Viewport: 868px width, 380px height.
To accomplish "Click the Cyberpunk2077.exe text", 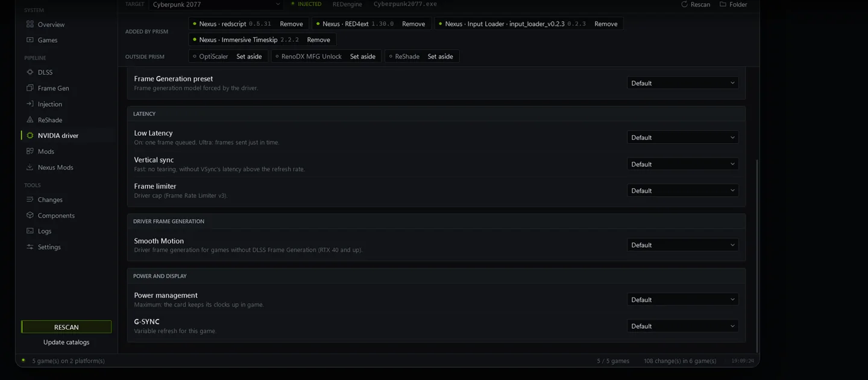I will click(x=405, y=4).
